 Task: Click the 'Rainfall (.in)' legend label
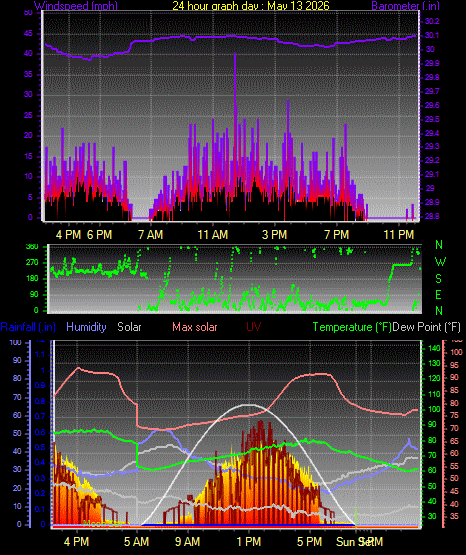pyautogui.click(x=28, y=327)
